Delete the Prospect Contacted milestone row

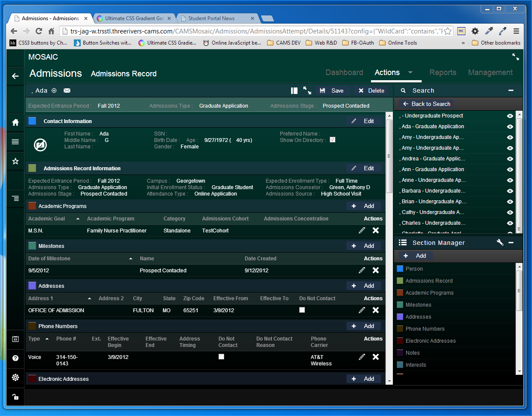[x=376, y=270]
